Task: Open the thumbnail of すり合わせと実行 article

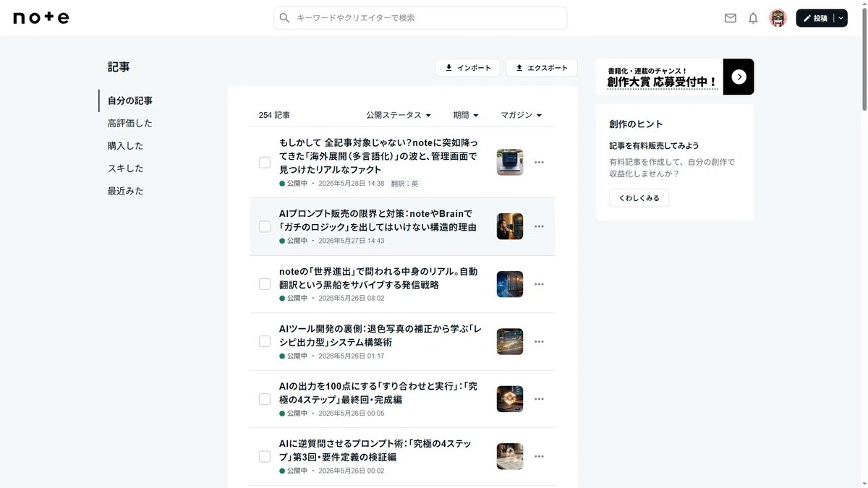Action: (x=510, y=399)
